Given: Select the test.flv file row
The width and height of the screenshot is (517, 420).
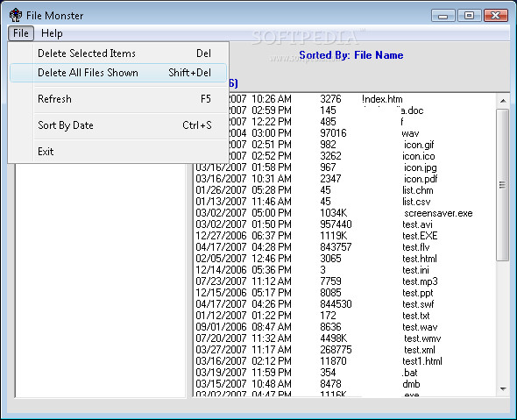Looking at the screenshot, I should click(344, 247).
